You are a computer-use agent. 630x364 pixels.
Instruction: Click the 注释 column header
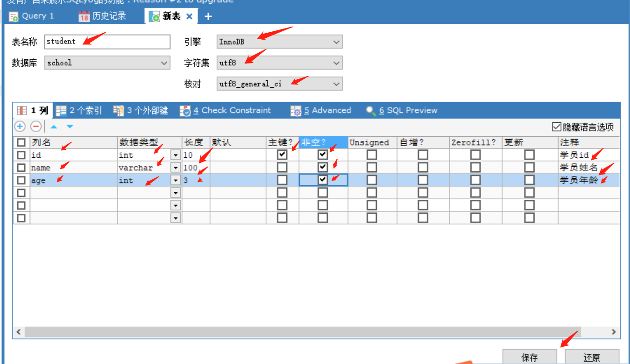589,142
